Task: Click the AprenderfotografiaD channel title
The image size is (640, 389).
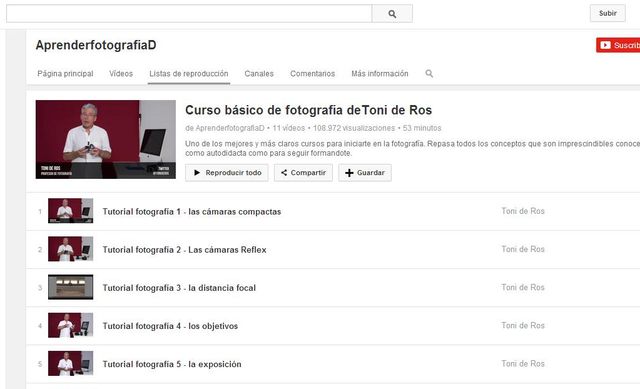Action: point(96,45)
